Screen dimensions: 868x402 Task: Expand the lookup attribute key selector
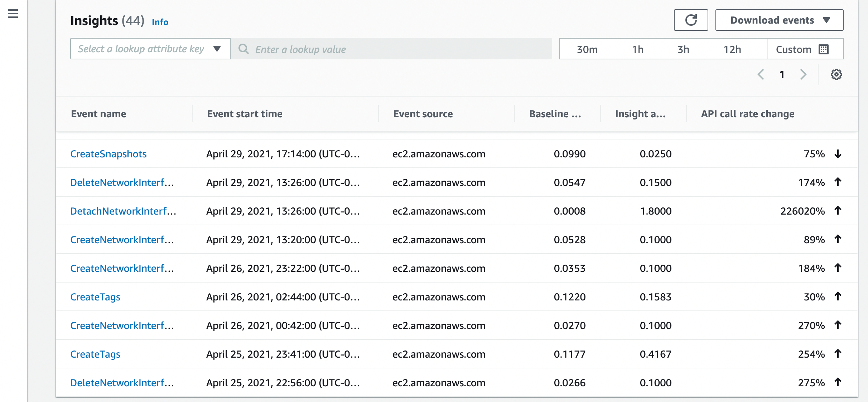[150, 49]
